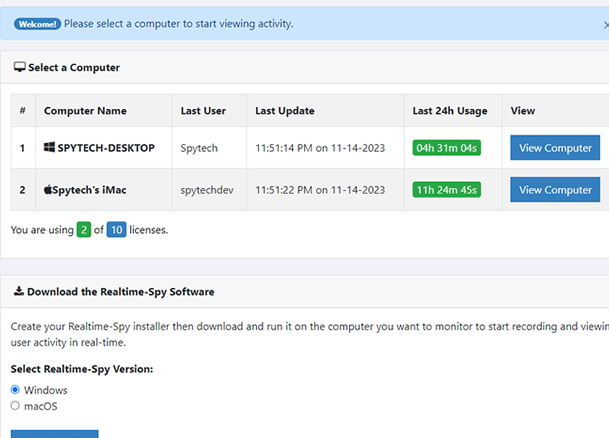The height and width of the screenshot is (438, 609).
Task: Click the green 04h 31m 04s usage badge
Action: [x=447, y=148]
